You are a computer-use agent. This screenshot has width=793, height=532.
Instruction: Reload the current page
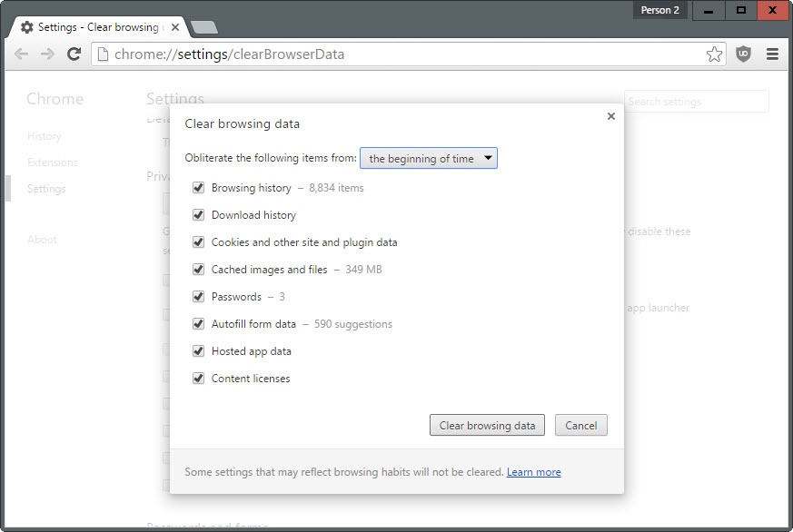(73, 54)
